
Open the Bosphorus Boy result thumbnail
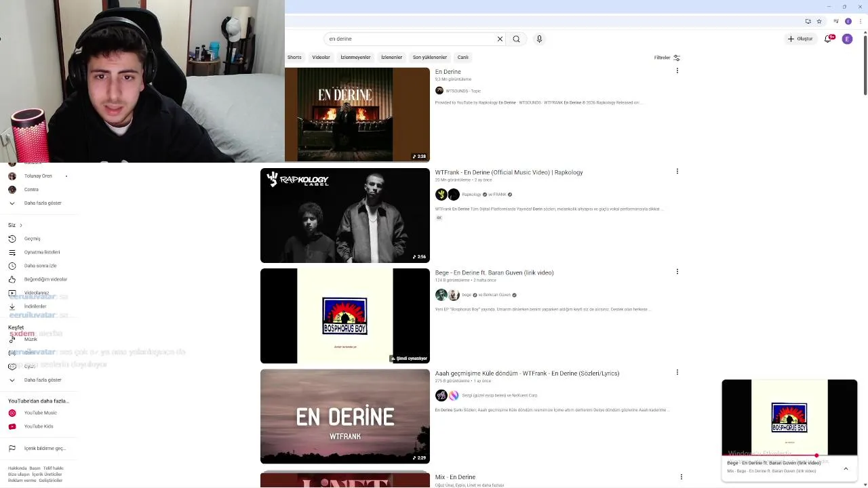[x=345, y=316]
